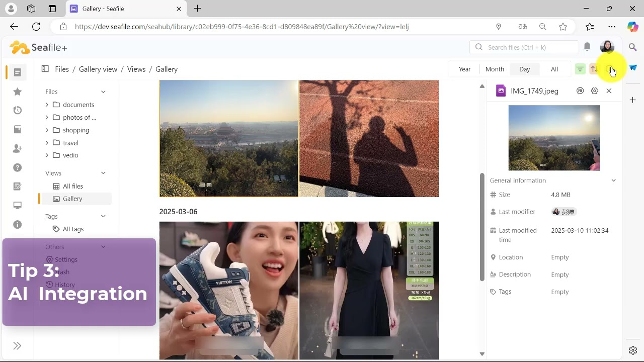
Task: Open the help question mark icon
Action: [17, 168]
